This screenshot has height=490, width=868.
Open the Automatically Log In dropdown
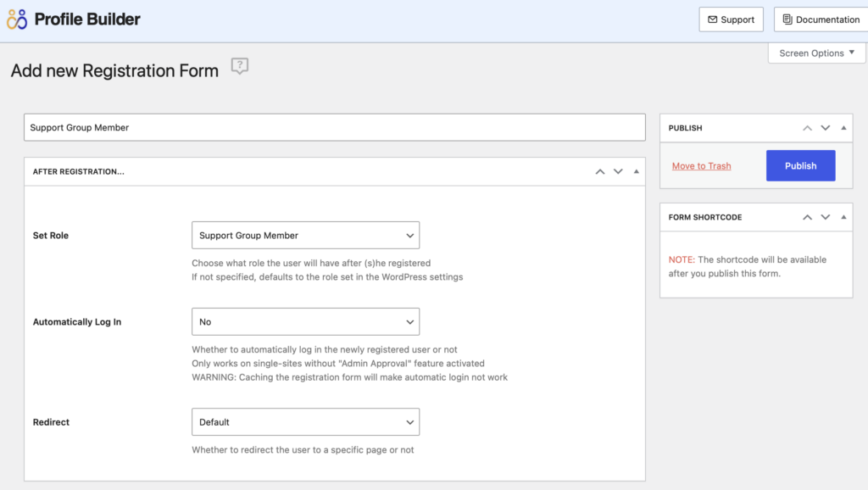[305, 321]
